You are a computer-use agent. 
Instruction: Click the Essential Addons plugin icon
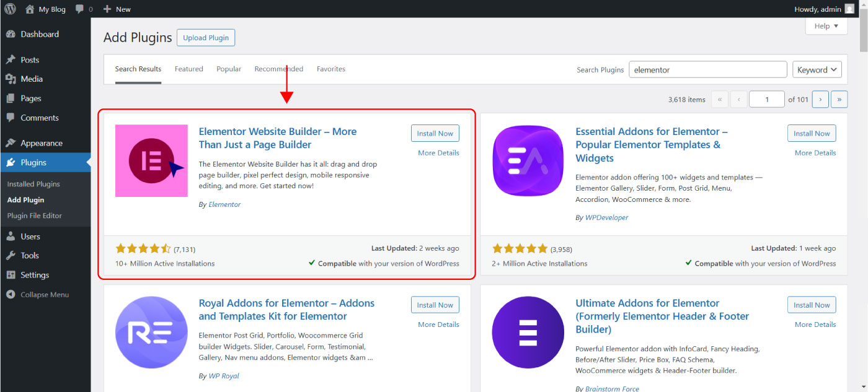tap(528, 161)
